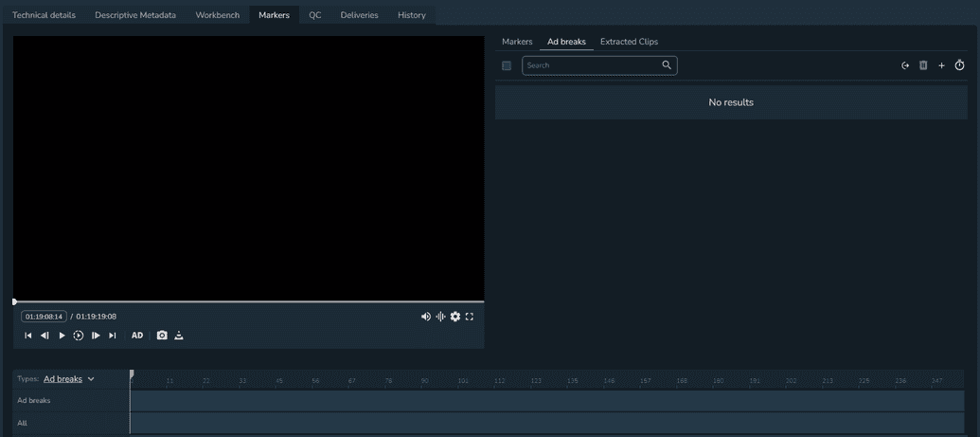The image size is (980, 437).
Task: Open the Deliveries tab
Action: click(x=360, y=15)
